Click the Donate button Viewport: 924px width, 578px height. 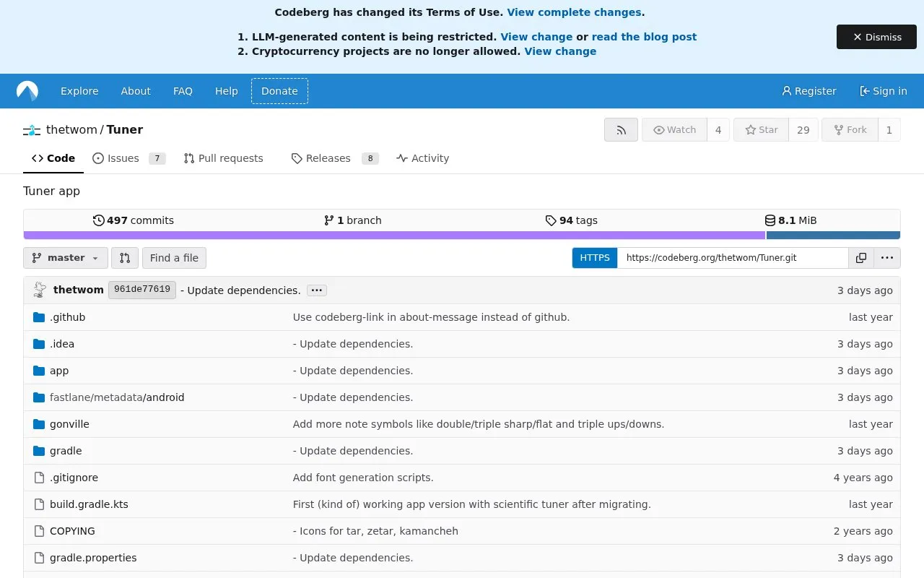279,91
